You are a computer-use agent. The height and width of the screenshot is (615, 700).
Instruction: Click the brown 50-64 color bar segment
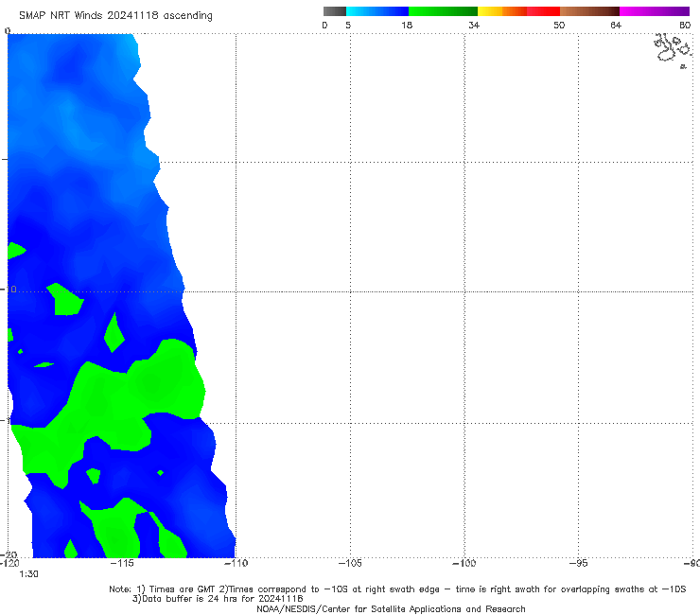(x=589, y=11)
